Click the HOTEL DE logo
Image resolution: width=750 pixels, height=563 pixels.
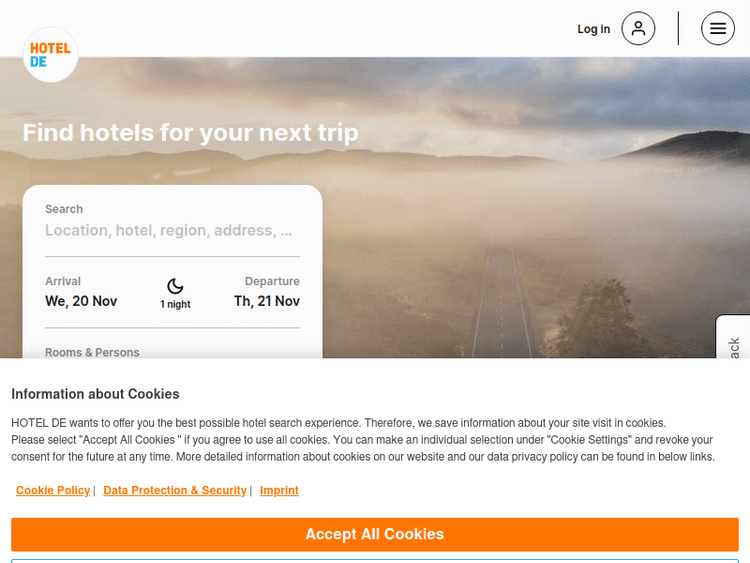click(x=50, y=54)
